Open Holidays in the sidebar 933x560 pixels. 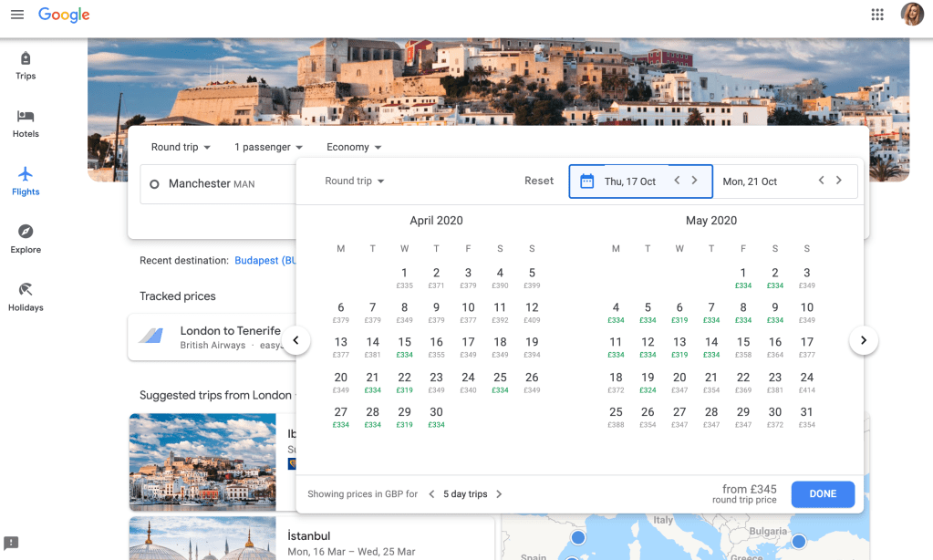pos(26,296)
